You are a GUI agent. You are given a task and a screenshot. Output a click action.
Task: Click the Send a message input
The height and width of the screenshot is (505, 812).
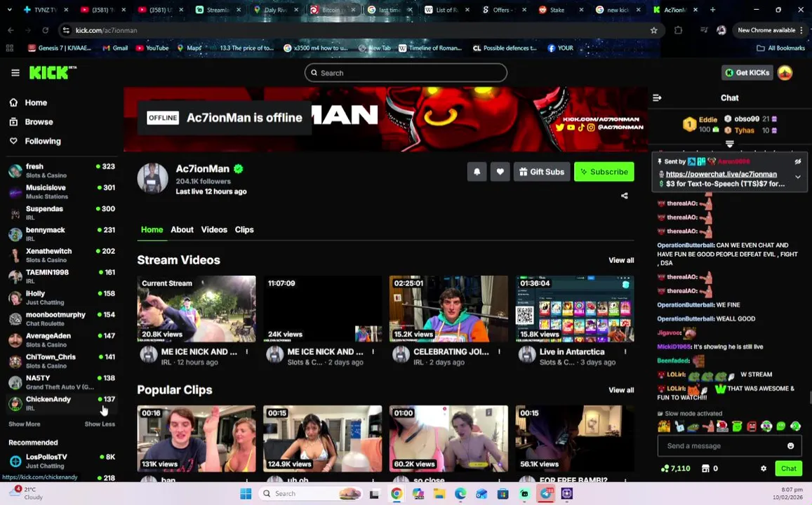pos(730,445)
